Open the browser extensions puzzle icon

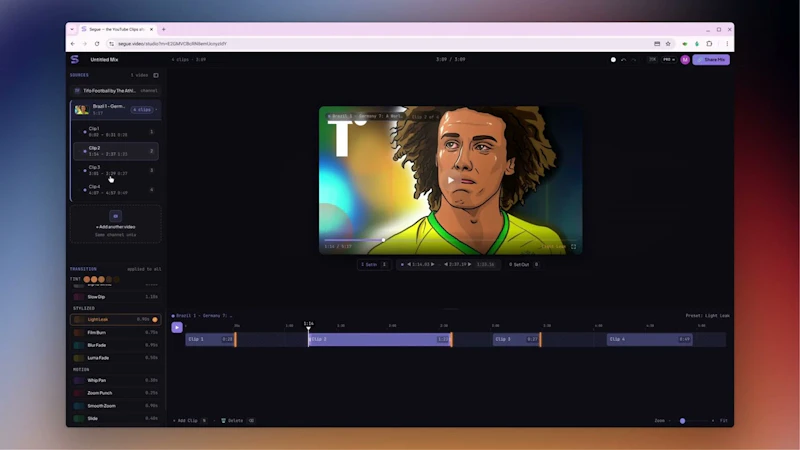pyautogui.click(x=709, y=44)
